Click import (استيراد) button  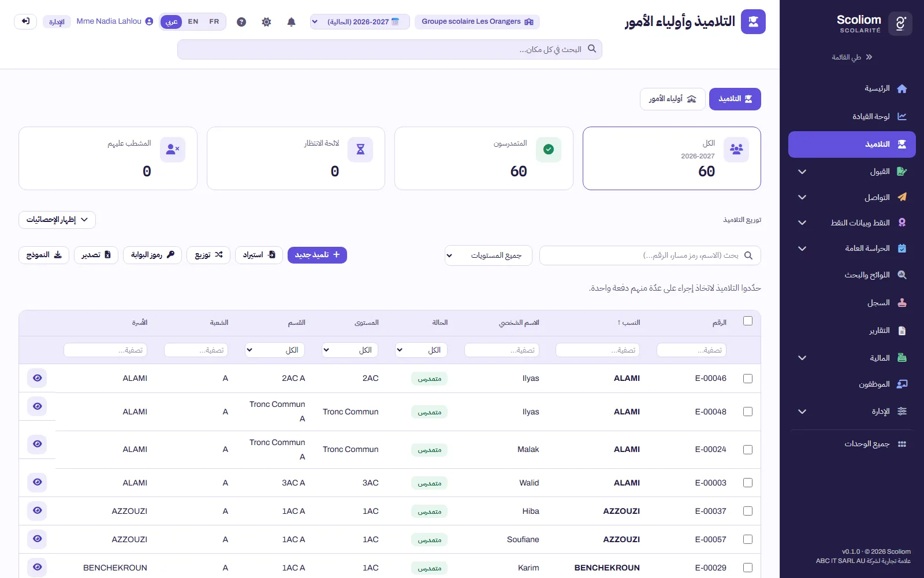point(259,255)
